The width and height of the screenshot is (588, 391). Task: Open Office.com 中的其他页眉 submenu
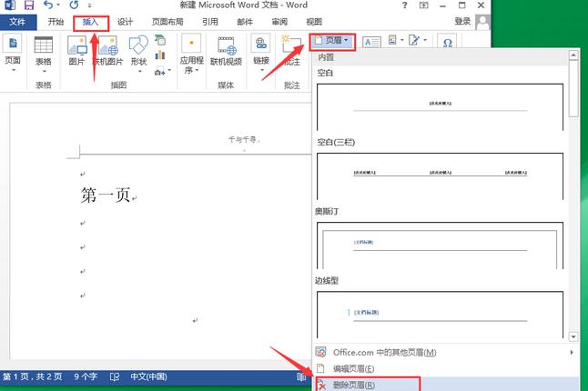tap(445, 353)
